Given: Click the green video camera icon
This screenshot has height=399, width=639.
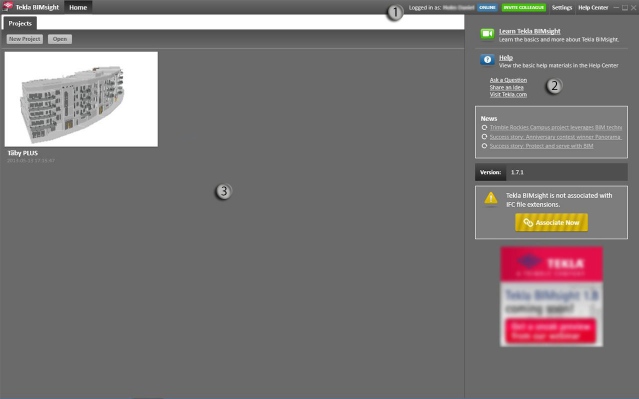Looking at the screenshot, I should [x=487, y=33].
